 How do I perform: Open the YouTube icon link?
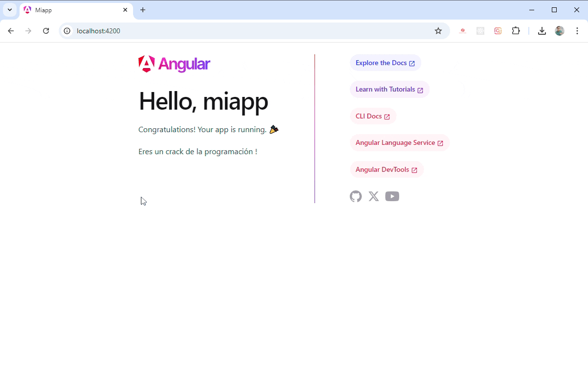coord(392,196)
